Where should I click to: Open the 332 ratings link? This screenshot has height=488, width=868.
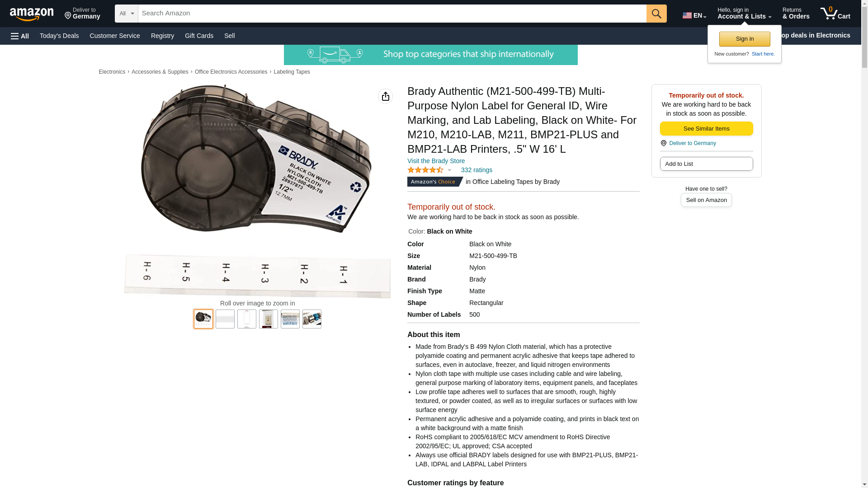click(476, 170)
